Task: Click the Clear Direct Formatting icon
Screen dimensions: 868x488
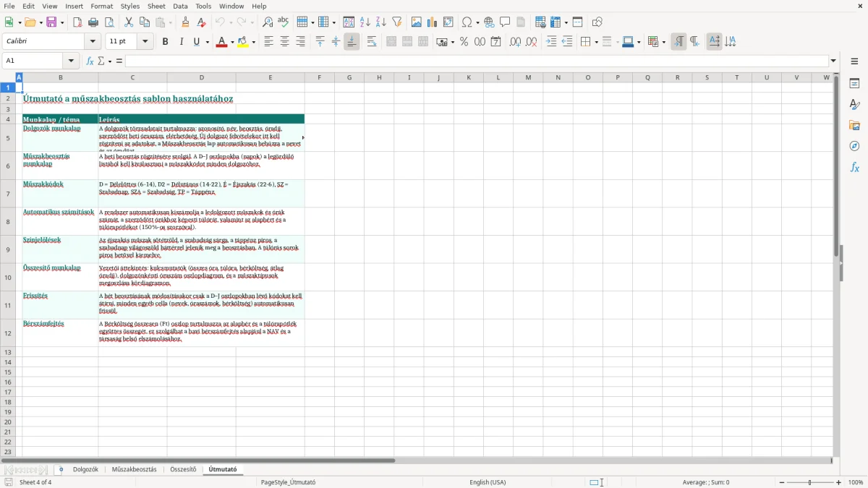Action: (x=201, y=22)
